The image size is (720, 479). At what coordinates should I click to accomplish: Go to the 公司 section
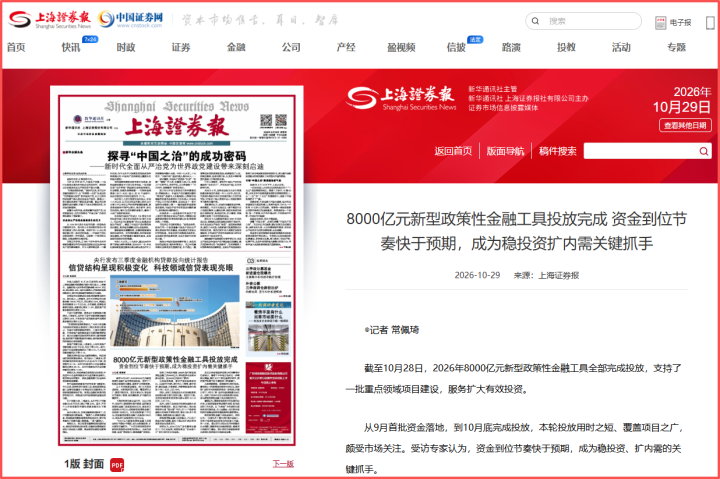click(x=291, y=47)
